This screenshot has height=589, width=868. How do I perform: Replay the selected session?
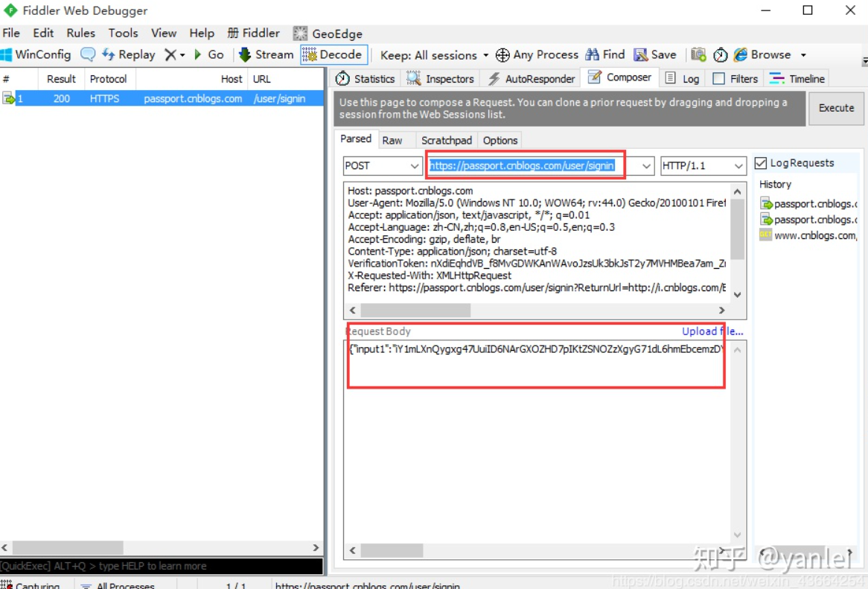(x=129, y=55)
